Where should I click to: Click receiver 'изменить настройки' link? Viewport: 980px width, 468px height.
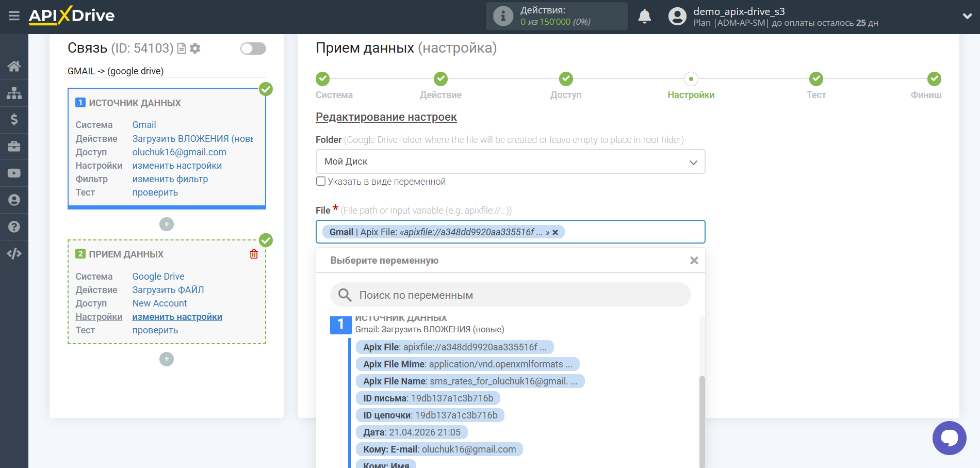177,317
